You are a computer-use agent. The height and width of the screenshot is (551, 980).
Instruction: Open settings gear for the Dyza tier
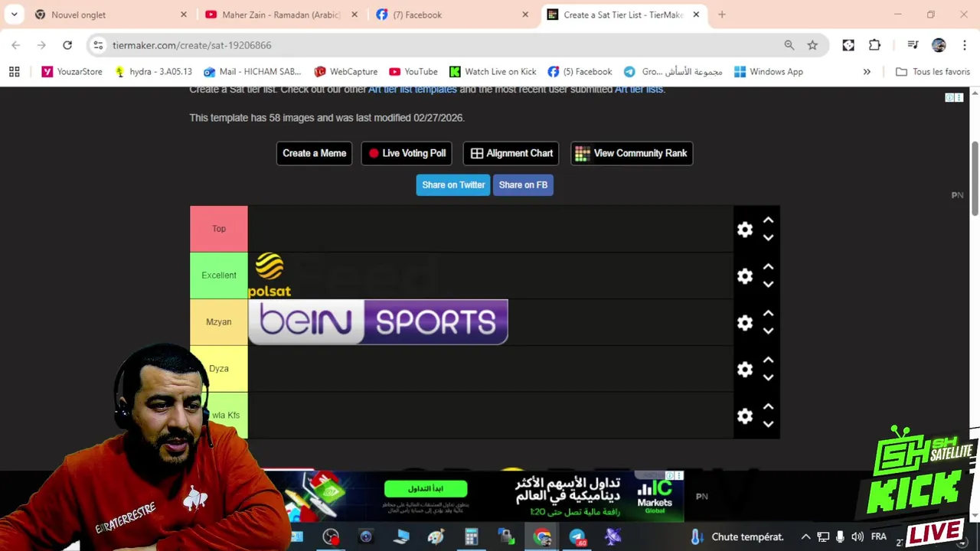tap(745, 370)
